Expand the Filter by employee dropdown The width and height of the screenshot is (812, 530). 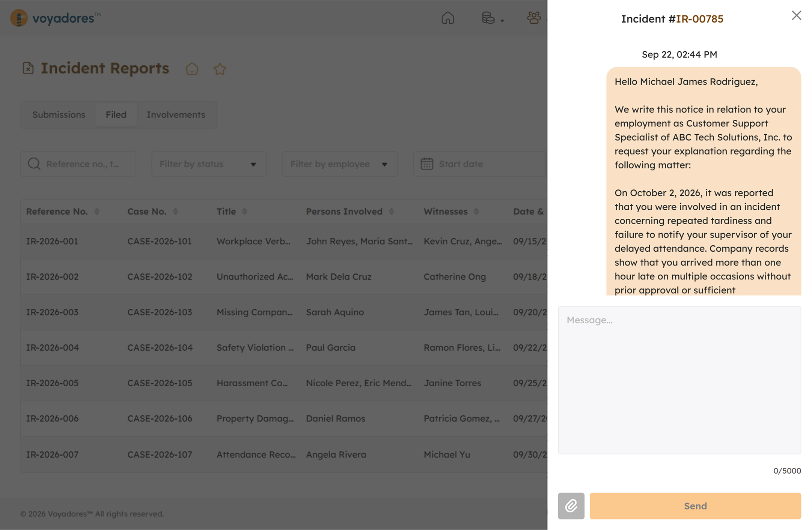click(339, 164)
